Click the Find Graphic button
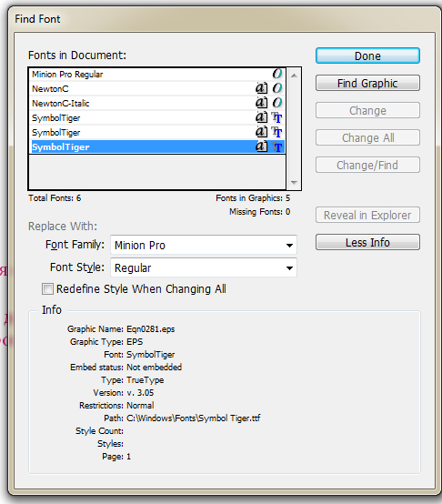Image resolution: width=442 pixels, height=504 pixels. point(367,84)
